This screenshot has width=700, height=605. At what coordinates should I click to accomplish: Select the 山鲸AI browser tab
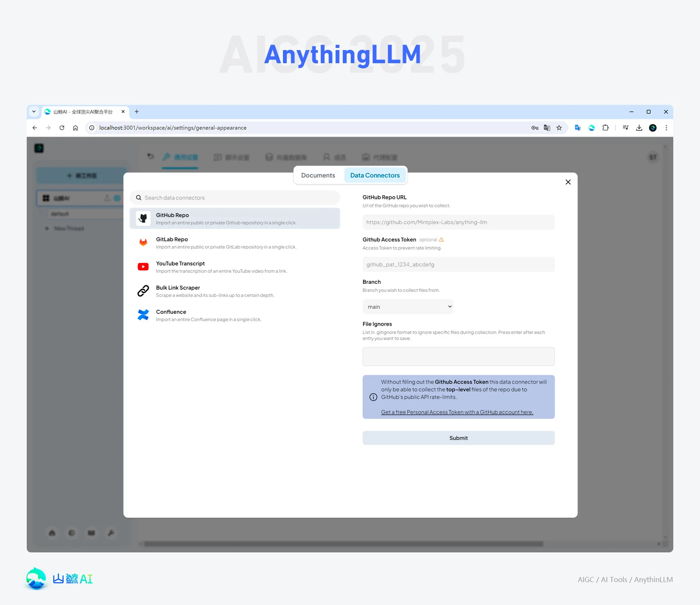click(x=85, y=112)
